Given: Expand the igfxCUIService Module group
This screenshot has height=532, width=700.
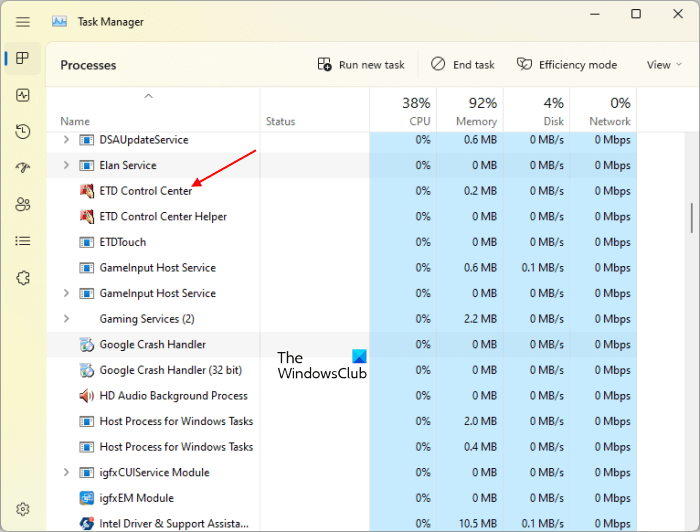Looking at the screenshot, I should pos(66,472).
